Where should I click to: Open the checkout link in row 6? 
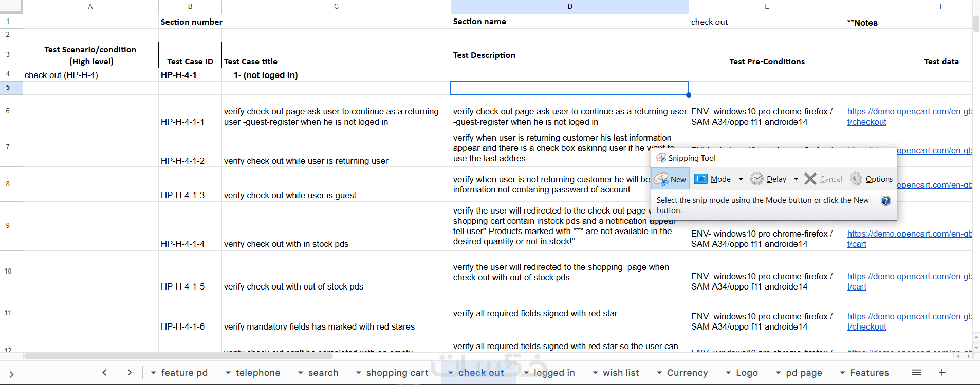tap(910, 117)
